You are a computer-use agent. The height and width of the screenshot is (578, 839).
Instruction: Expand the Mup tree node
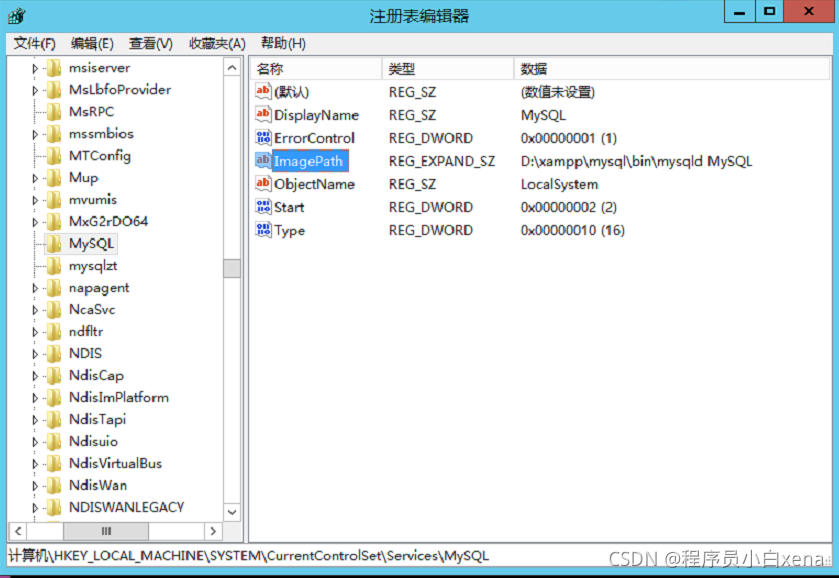click(35, 178)
